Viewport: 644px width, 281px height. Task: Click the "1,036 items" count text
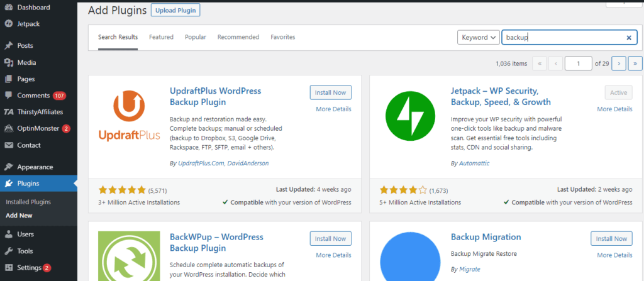[511, 63]
